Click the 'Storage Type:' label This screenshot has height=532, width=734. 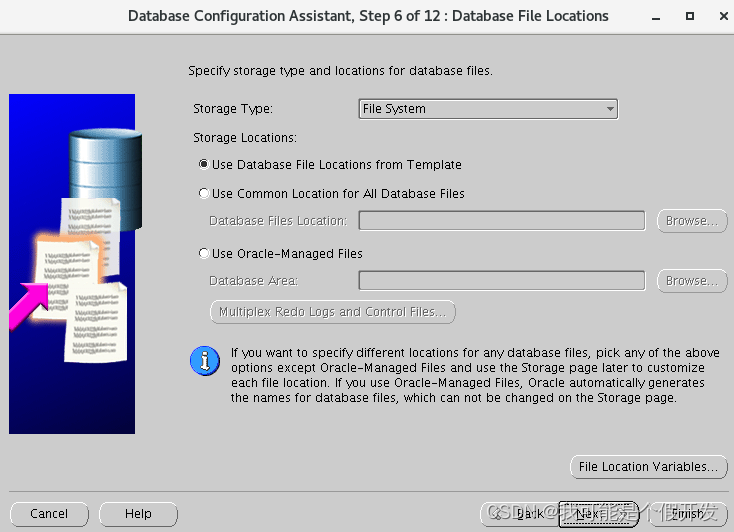click(x=233, y=109)
